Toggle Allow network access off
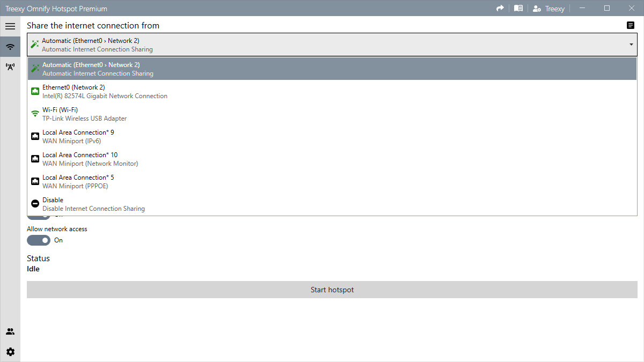Image resolution: width=644 pixels, height=362 pixels. (38, 240)
